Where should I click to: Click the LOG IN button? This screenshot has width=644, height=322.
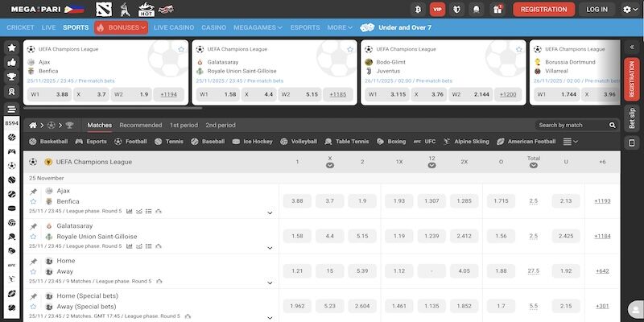(x=597, y=9)
